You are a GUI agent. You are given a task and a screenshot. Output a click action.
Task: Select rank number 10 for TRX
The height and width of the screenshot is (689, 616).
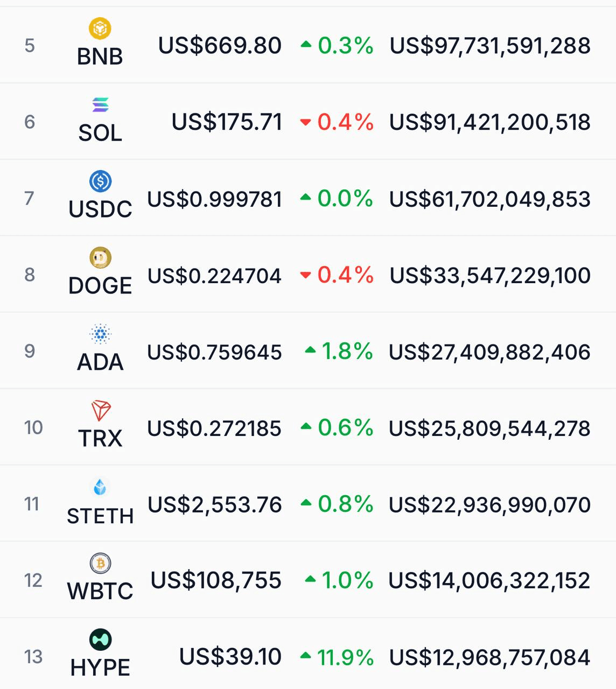(33, 427)
